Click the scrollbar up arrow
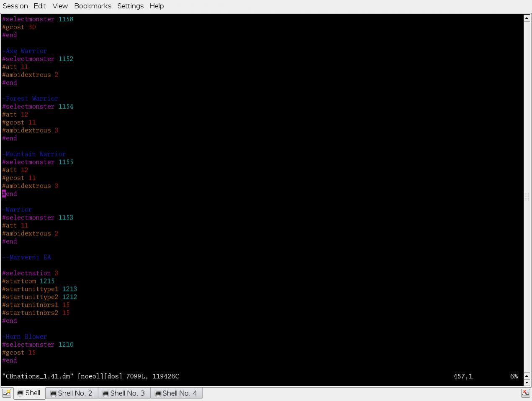The width and height of the screenshot is (532, 401). click(527, 18)
